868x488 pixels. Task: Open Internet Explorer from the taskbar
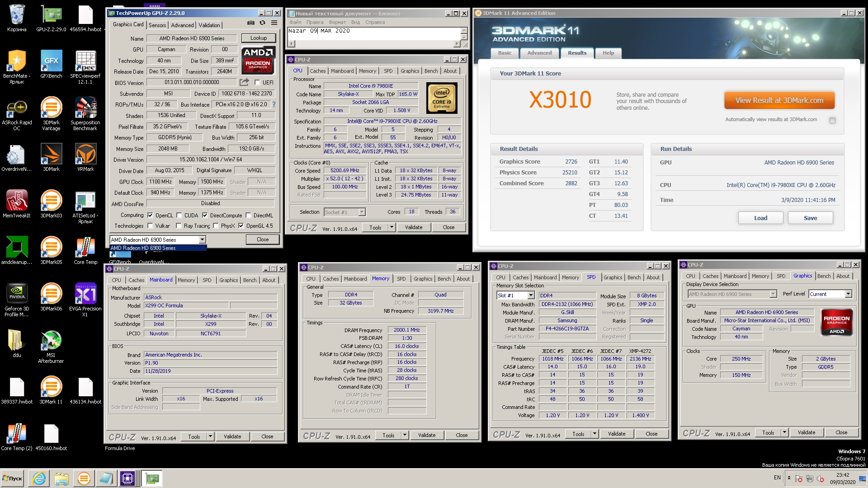(39, 478)
